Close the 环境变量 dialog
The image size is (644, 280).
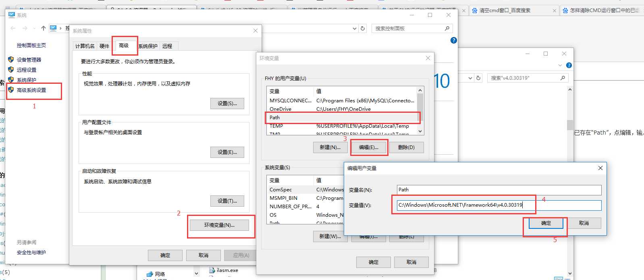pyautogui.click(x=428, y=58)
